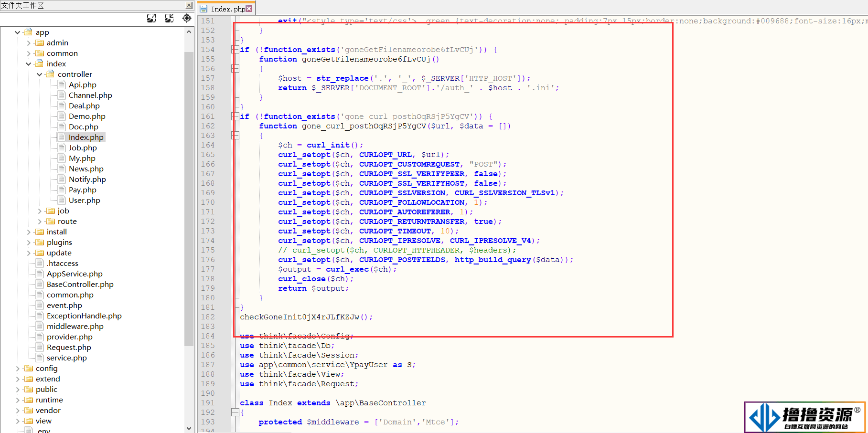The height and width of the screenshot is (433, 868).
Task: Fold function block at line 163
Action: point(235,136)
